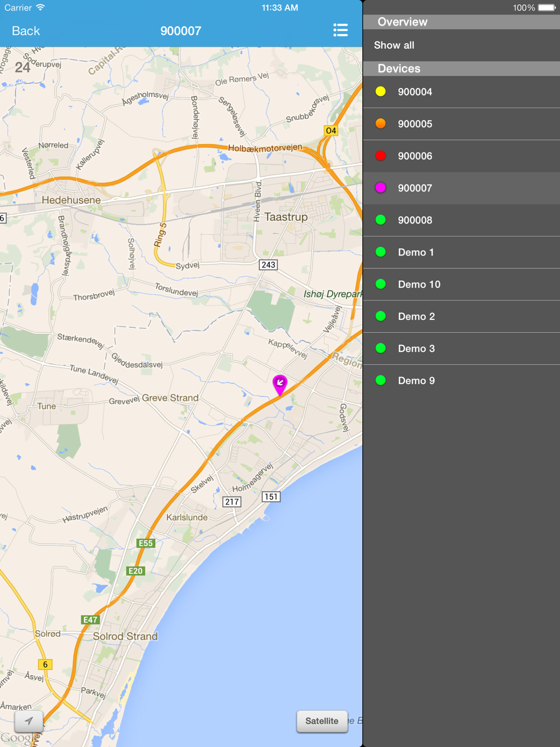
Task: Select device 900006 in list
Action: pyautogui.click(x=461, y=156)
